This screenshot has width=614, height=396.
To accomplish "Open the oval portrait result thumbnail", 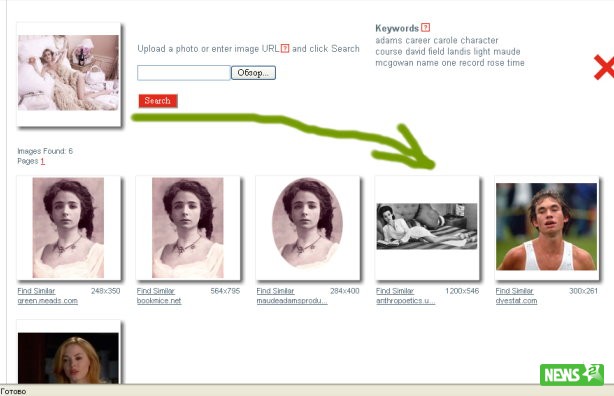I will click(x=307, y=223).
